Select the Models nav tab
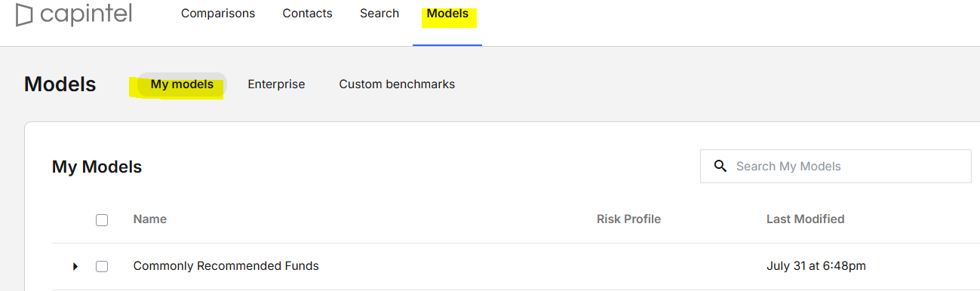Screen dimensions: 980x291 click(447, 14)
